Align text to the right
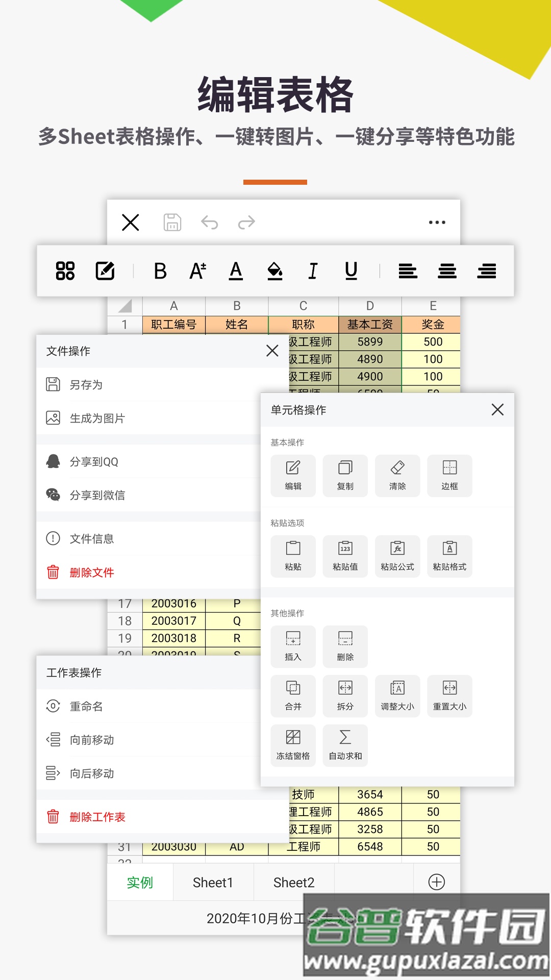This screenshot has height=980, width=551. click(x=487, y=271)
